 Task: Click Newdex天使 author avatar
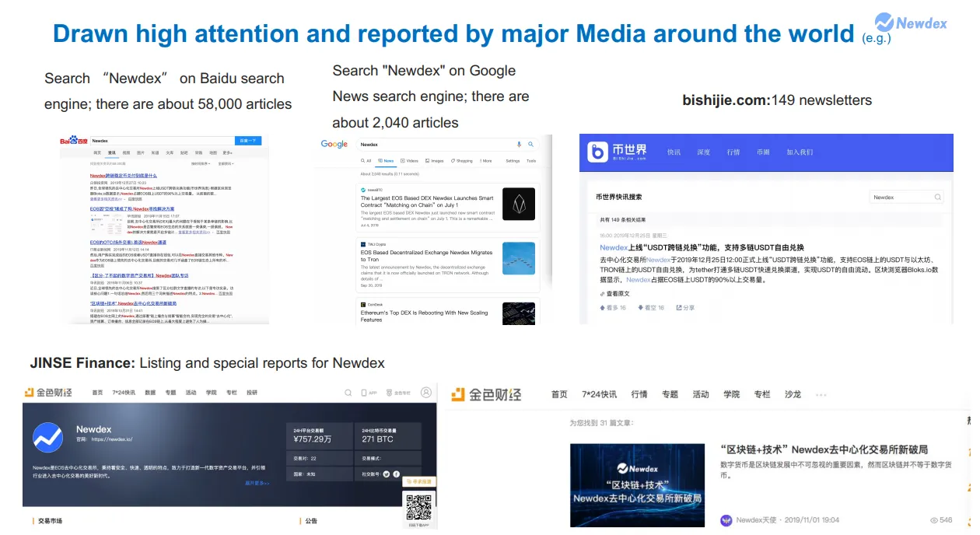coord(726,520)
